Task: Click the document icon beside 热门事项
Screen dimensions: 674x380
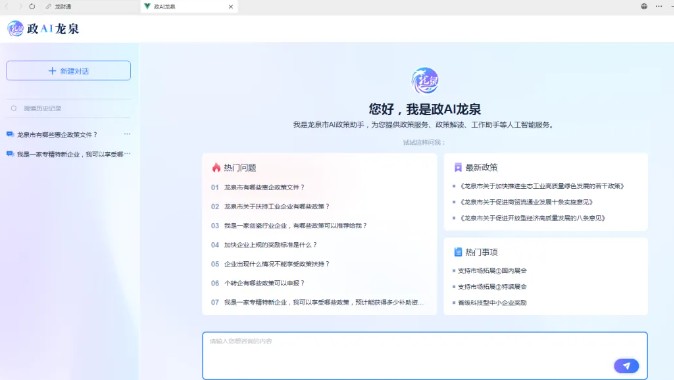Action: (x=458, y=252)
